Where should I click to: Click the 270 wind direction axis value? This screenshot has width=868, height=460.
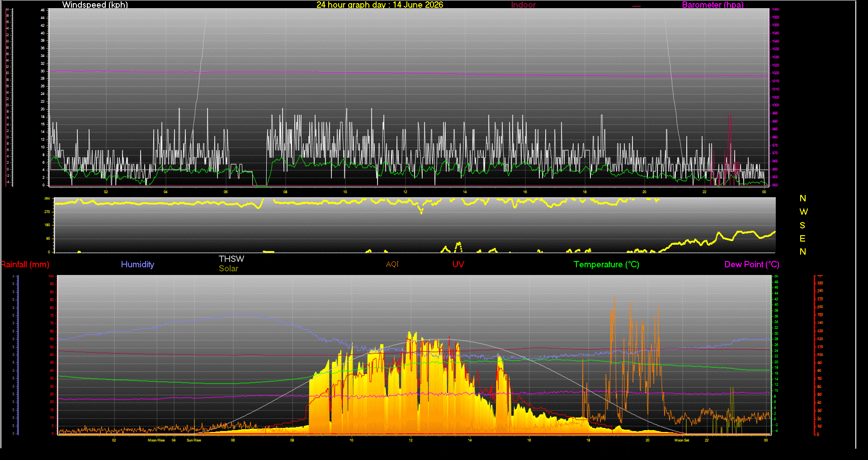[x=47, y=212]
